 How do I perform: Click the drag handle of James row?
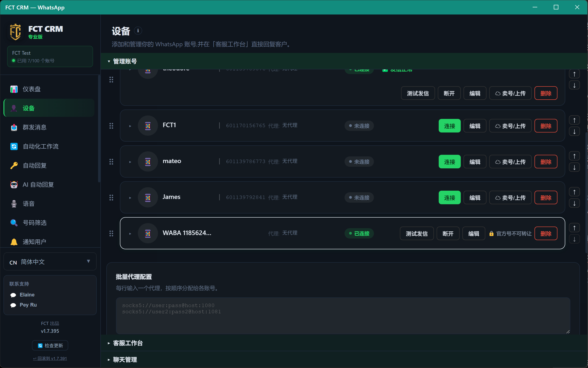[x=111, y=198]
